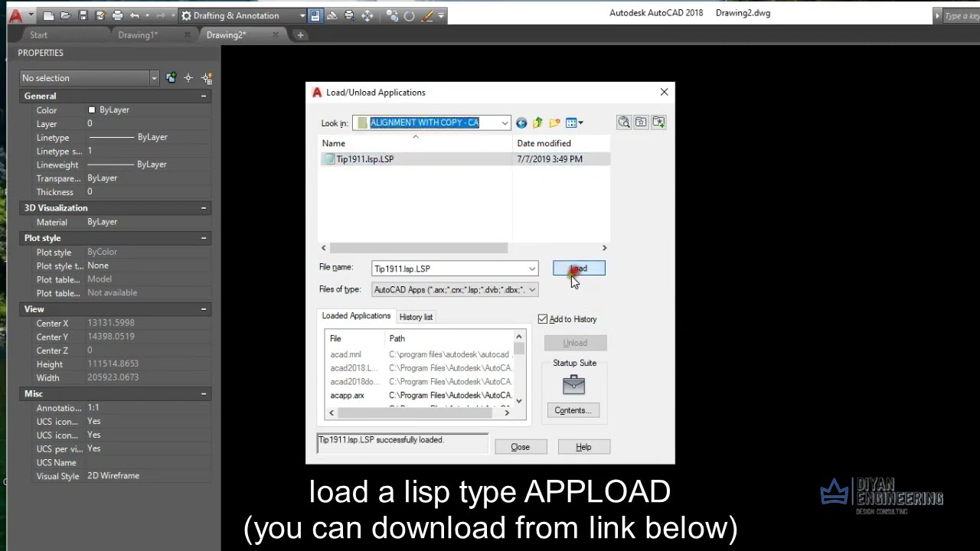Collapse the Plot style section
This screenshot has width=980, height=551.
pos(204,238)
